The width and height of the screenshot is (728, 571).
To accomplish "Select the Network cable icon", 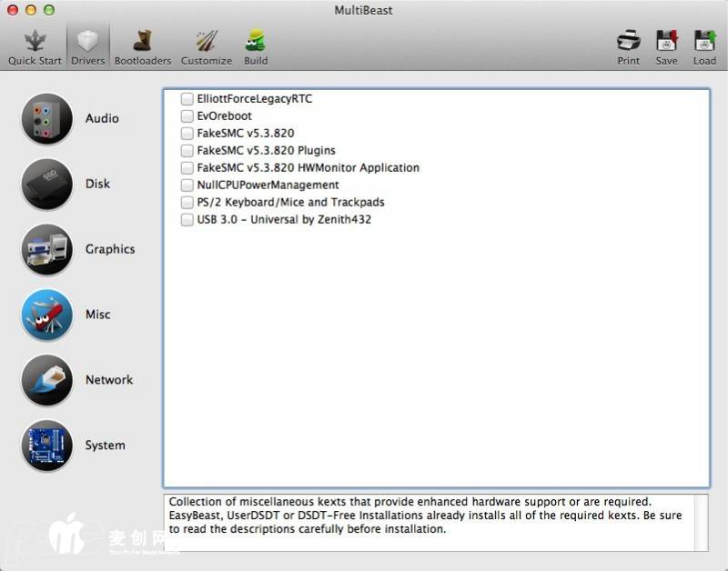I will point(46,380).
